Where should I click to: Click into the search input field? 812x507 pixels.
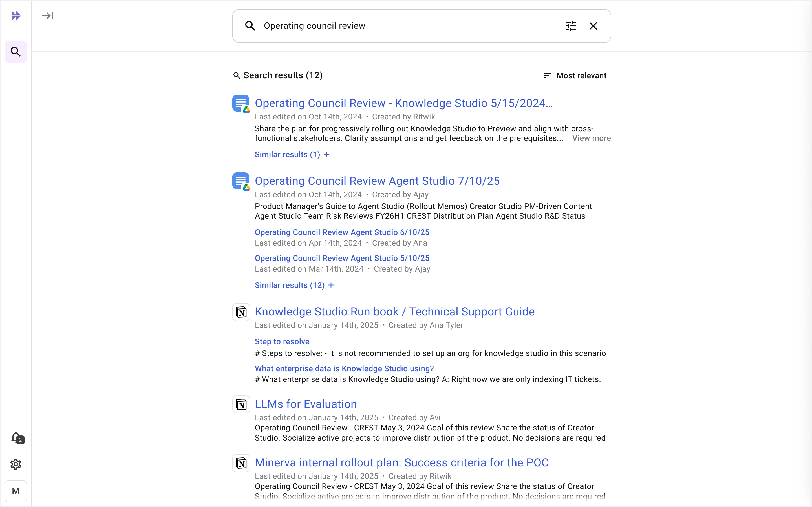click(x=403, y=26)
